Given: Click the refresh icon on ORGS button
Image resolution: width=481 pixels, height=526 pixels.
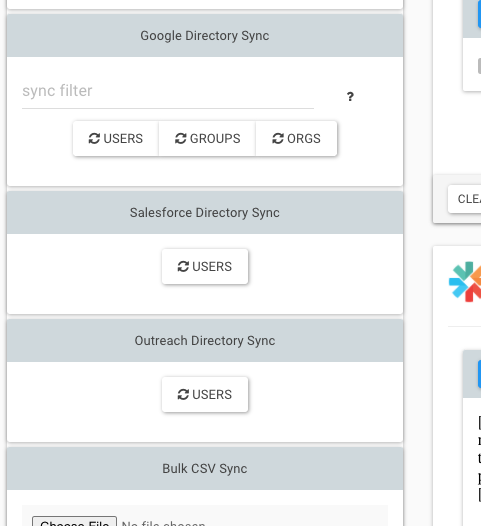Looking at the screenshot, I should [278, 139].
